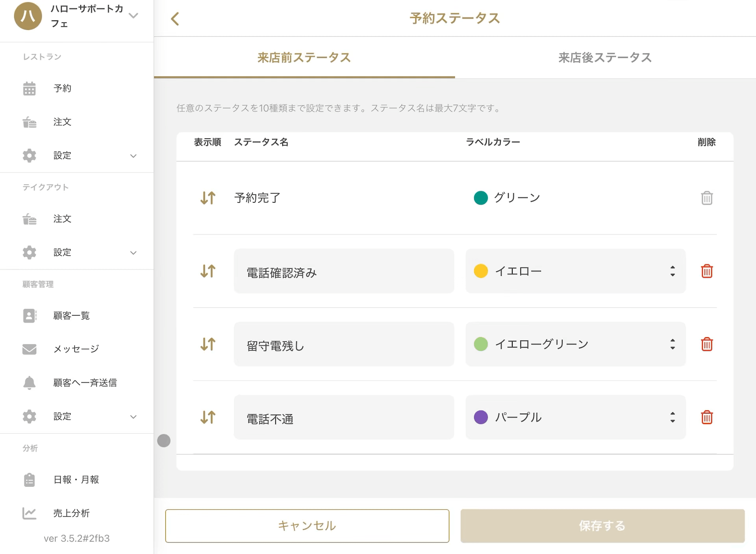Click the green color swatch for 予約完了
This screenshot has width=756, height=554.
[x=480, y=198]
